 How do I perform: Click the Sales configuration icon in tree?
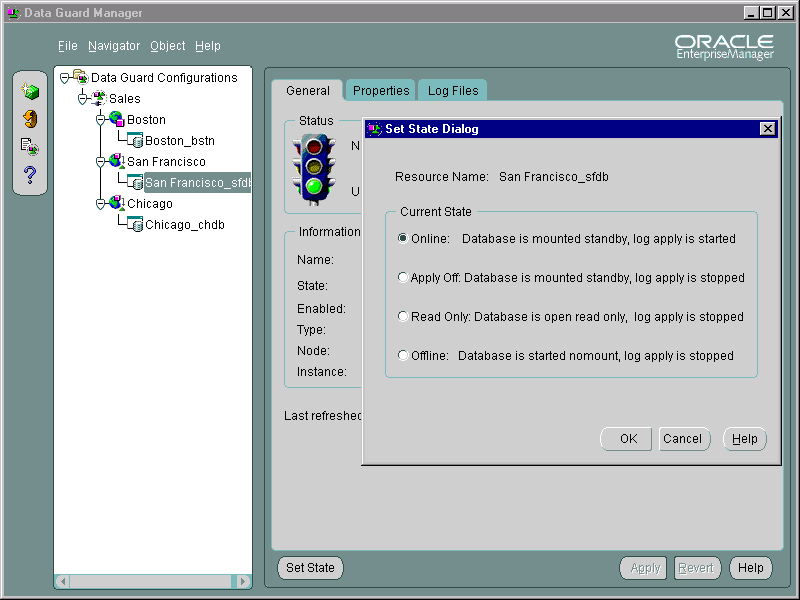pyautogui.click(x=99, y=99)
